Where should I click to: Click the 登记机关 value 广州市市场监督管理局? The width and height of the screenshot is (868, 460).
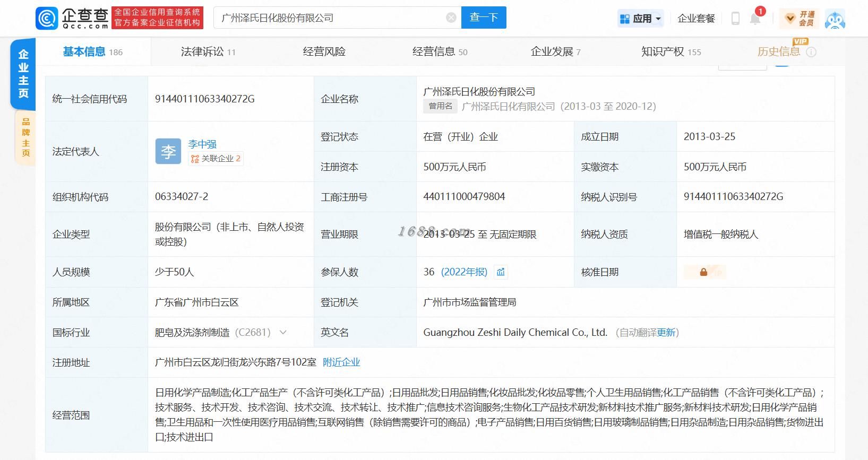(x=470, y=302)
